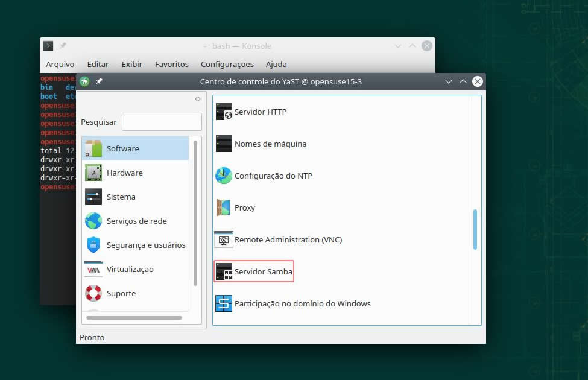Click the module list vertical scrollbar
The height and width of the screenshot is (380, 588).
pyautogui.click(x=475, y=229)
